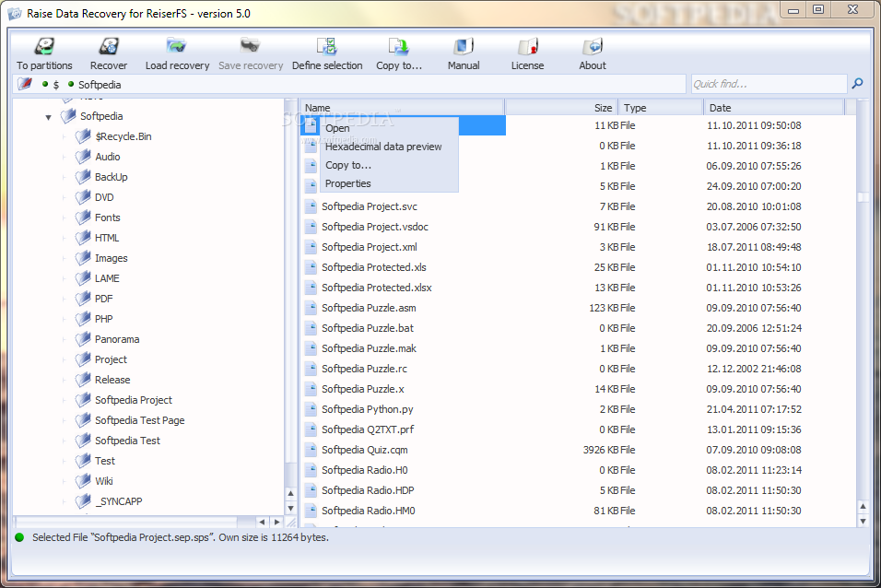Viewport: 881px width, 588px height.
Task: Sort by the Type column header
Action: (661, 107)
